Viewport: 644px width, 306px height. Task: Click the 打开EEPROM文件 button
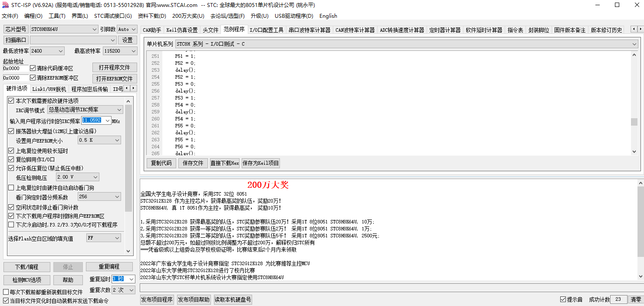click(x=115, y=79)
